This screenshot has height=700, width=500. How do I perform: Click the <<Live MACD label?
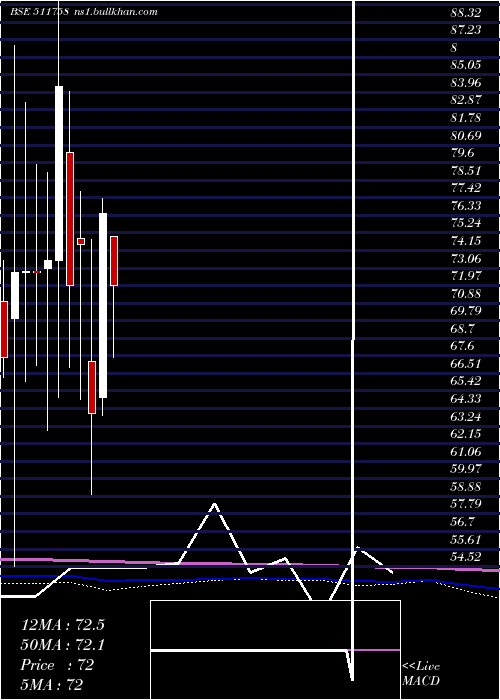pyautogui.click(x=421, y=673)
